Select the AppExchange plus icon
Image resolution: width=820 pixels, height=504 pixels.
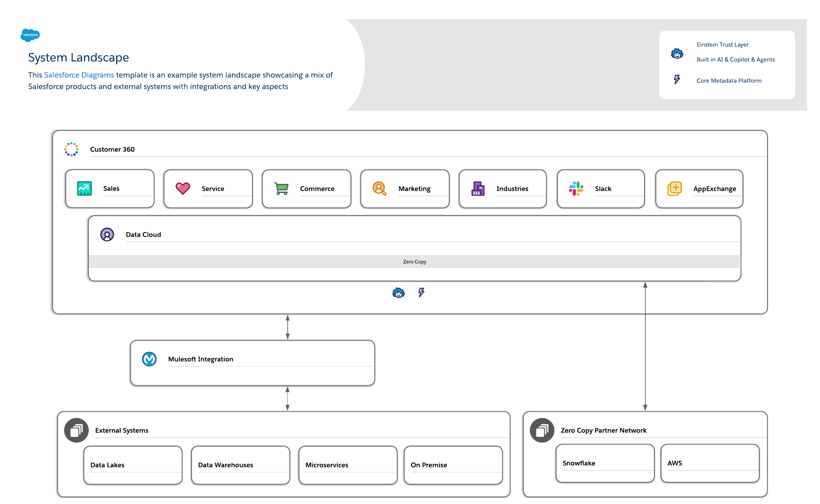674,188
